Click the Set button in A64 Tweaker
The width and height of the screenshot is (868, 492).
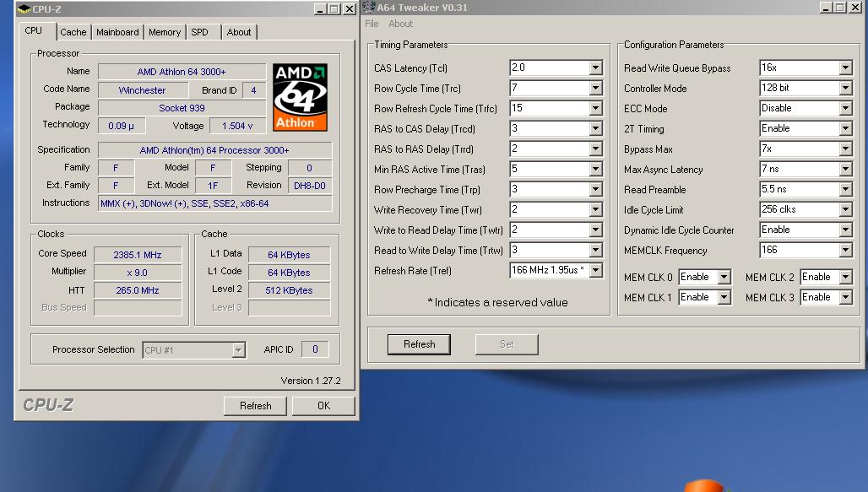coord(507,344)
